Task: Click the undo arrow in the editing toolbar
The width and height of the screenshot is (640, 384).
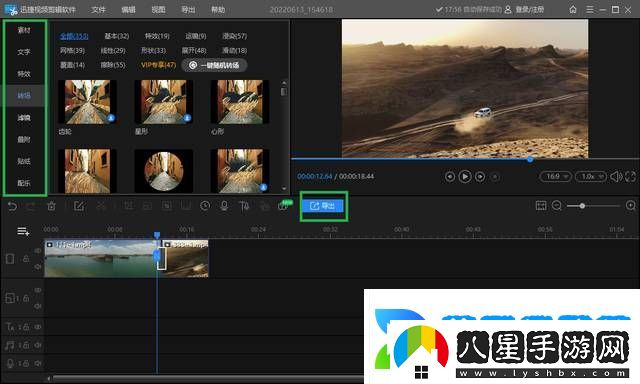Action: click(x=12, y=206)
